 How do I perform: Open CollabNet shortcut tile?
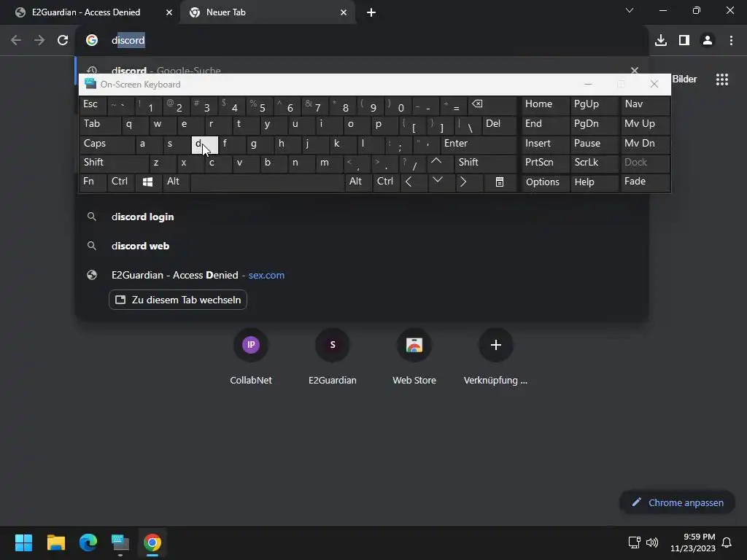point(251,356)
